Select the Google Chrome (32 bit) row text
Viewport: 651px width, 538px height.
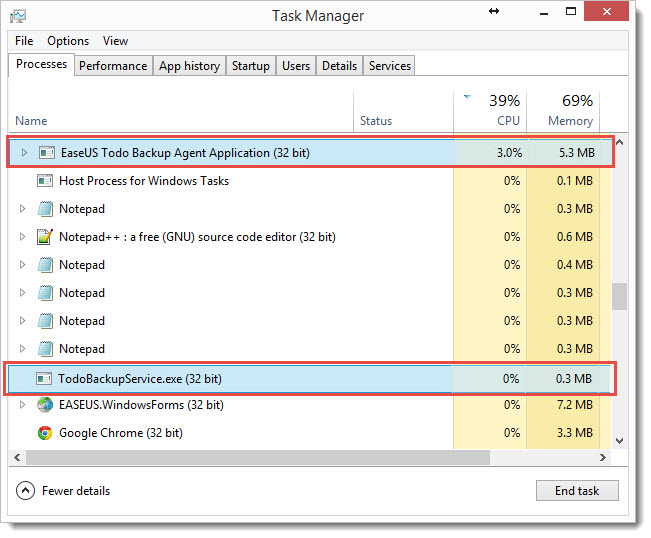pyautogui.click(x=121, y=433)
